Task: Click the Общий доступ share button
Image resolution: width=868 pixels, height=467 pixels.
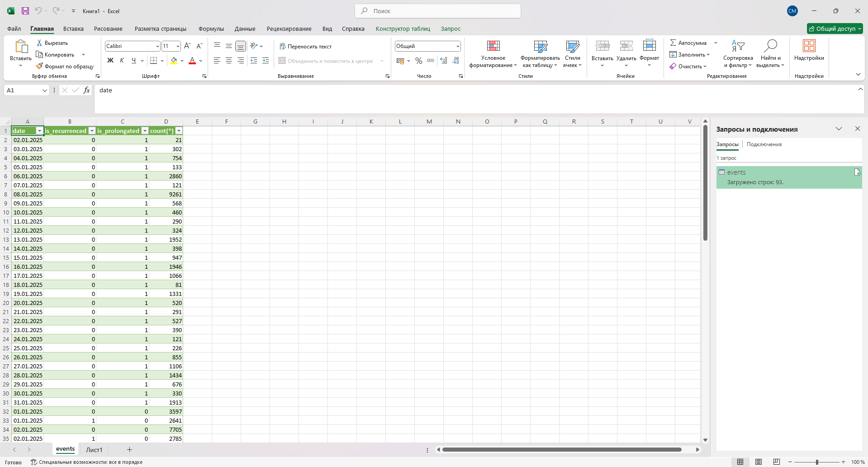Action: [835, 29]
